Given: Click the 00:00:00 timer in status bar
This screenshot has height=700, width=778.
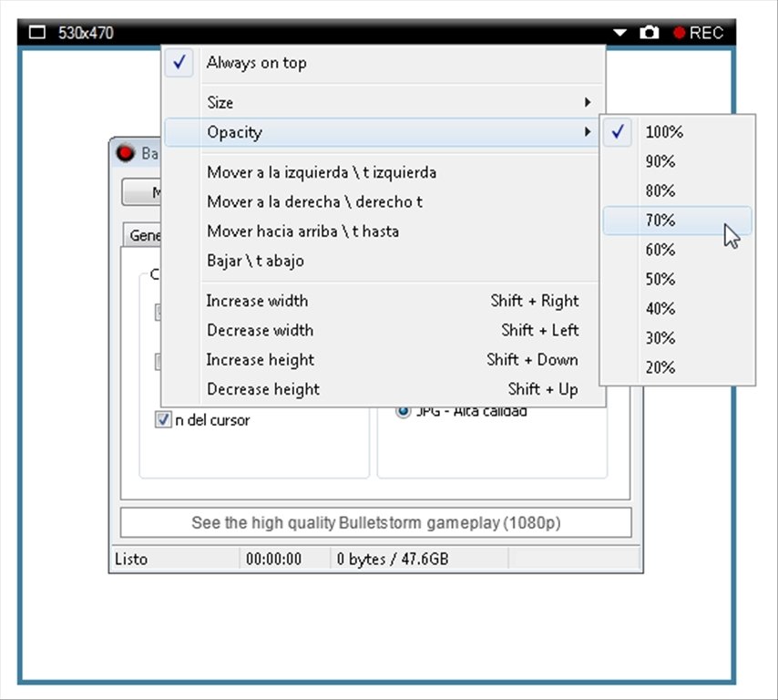Looking at the screenshot, I should coord(273,559).
